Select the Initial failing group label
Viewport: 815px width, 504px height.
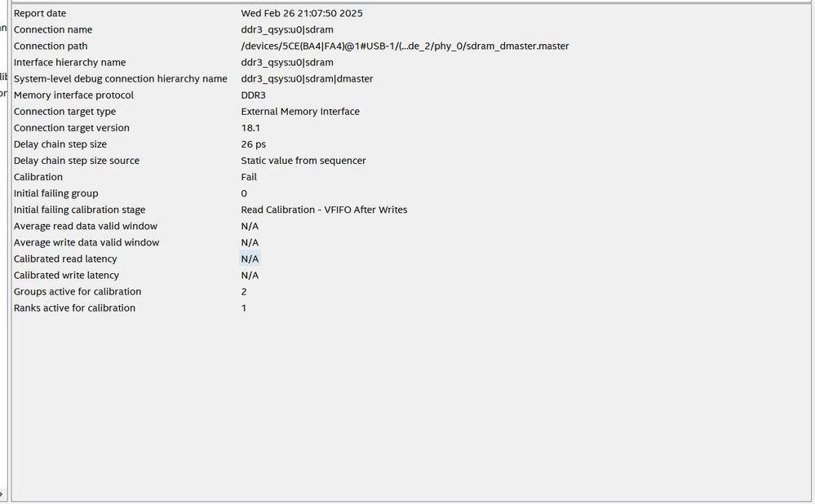coord(56,193)
